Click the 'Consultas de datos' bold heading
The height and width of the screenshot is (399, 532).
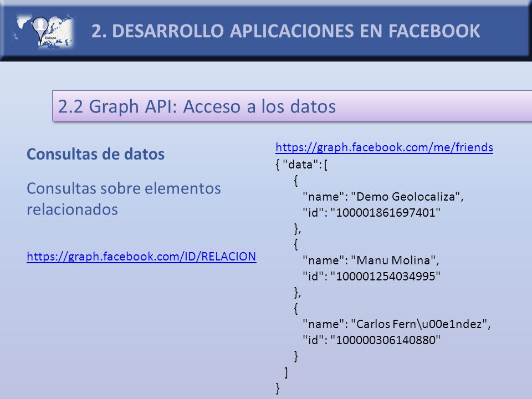click(x=96, y=154)
